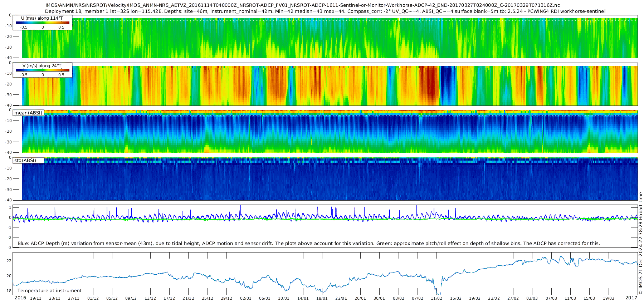Select the 27/02 date tick
The width and height of the screenshot is (644, 304).
coord(513,298)
